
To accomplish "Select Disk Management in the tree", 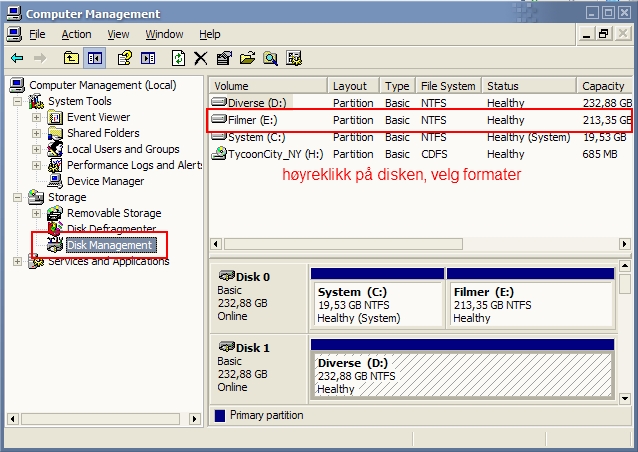I will click(x=109, y=245).
